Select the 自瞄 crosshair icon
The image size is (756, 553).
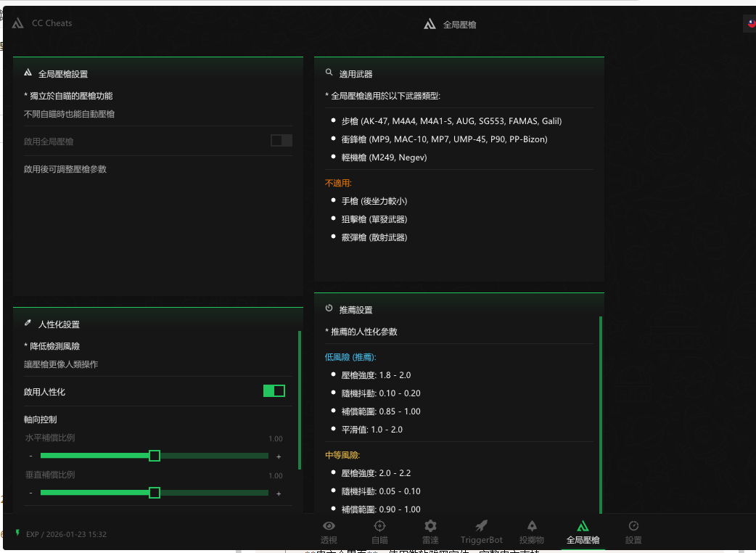point(379,526)
